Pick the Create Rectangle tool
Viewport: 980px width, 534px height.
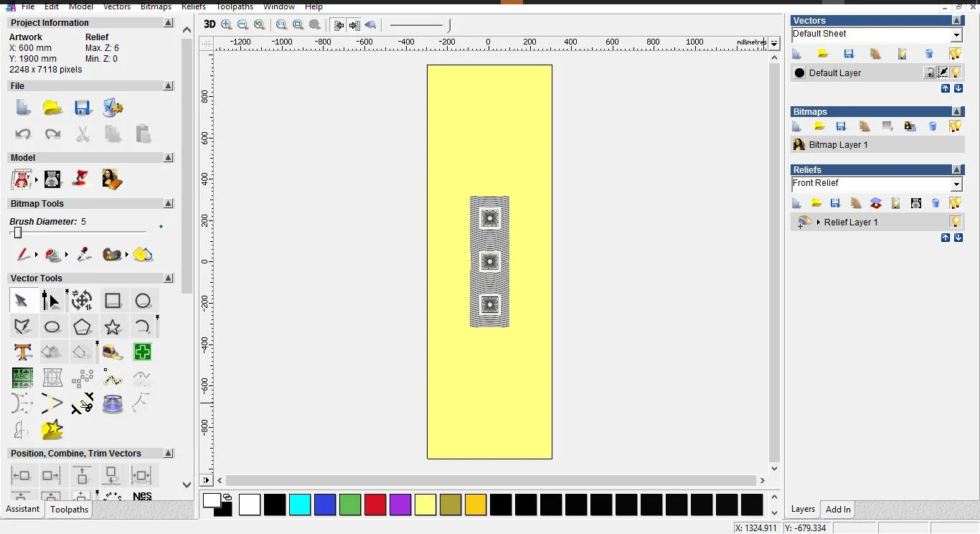(113, 301)
